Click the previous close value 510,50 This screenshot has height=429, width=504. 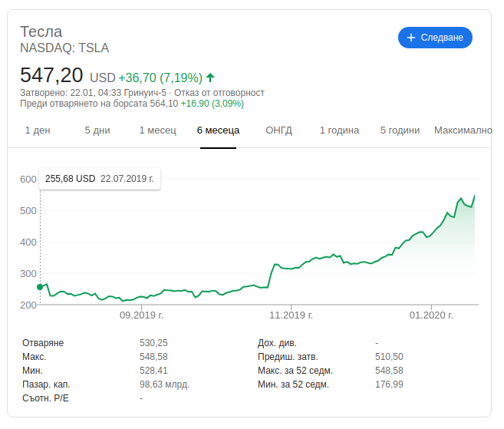point(389,357)
